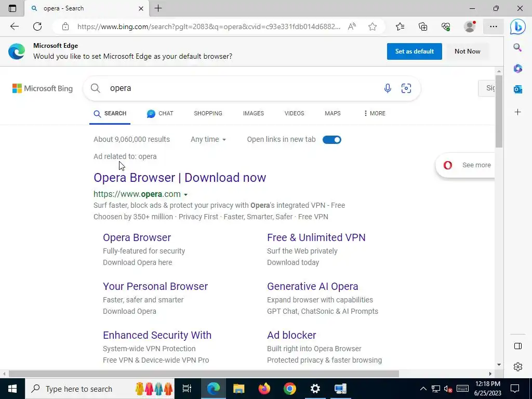This screenshot has width=532, height=399.
Task: Open File Explorer from the taskbar
Action: [x=239, y=389]
